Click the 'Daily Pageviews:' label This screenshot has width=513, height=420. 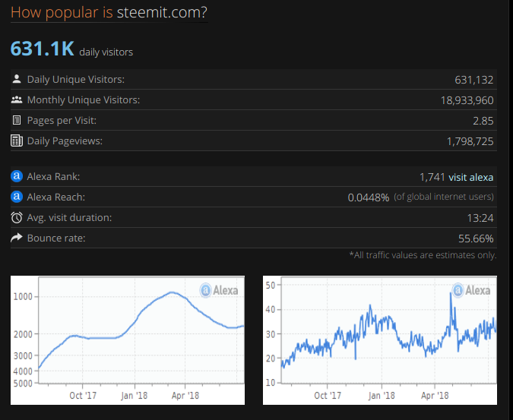(65, 141)
